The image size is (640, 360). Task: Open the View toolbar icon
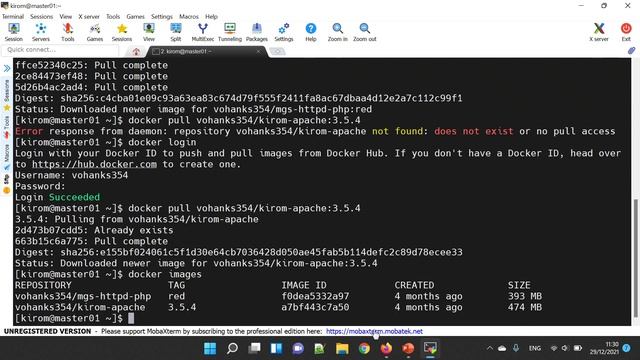coord(149,32)
